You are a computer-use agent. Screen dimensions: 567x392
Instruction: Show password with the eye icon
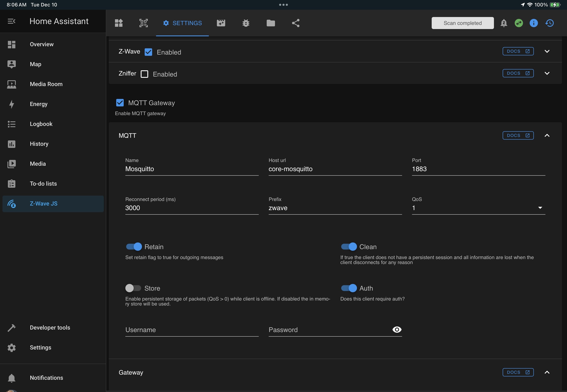397,329
